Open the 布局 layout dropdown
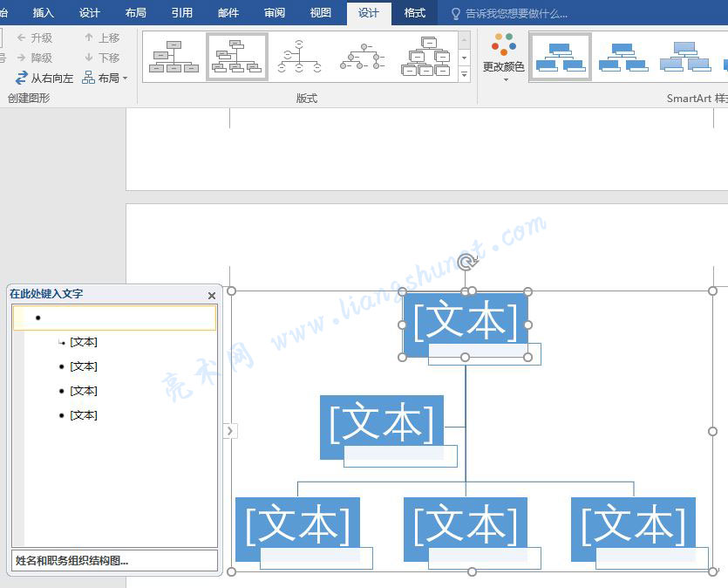This screenshot has width=728, height=588. click(105, 78)
